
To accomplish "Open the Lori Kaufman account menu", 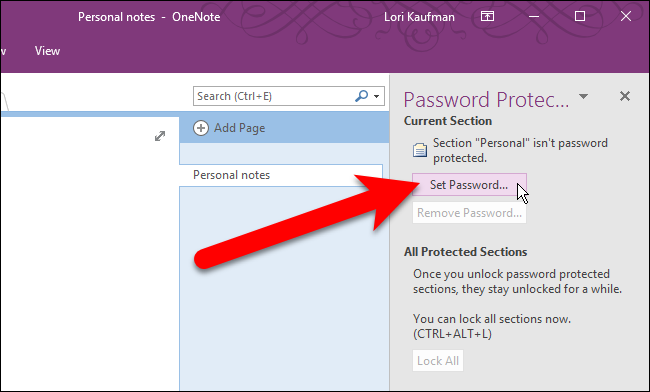I will pos(419,17).
